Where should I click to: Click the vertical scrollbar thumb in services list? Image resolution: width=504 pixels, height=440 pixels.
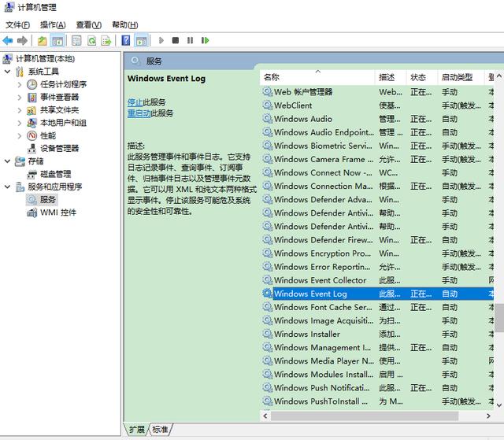click(499, 318)
